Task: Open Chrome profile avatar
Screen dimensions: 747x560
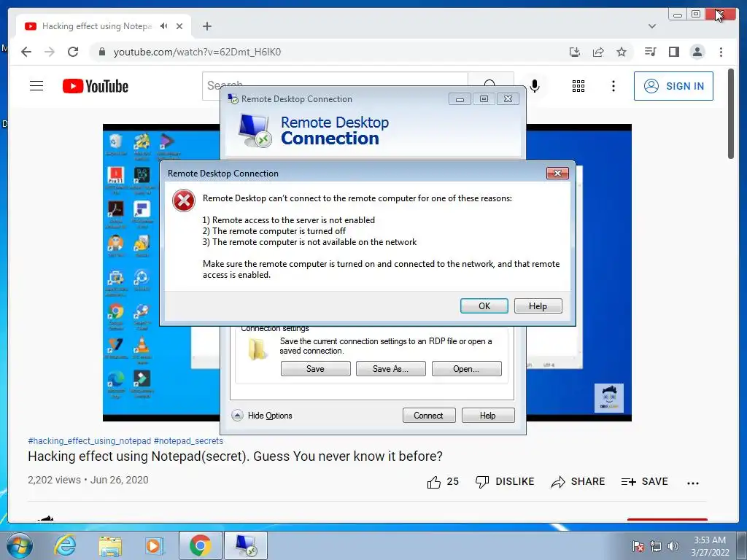Action: [697, 52]
